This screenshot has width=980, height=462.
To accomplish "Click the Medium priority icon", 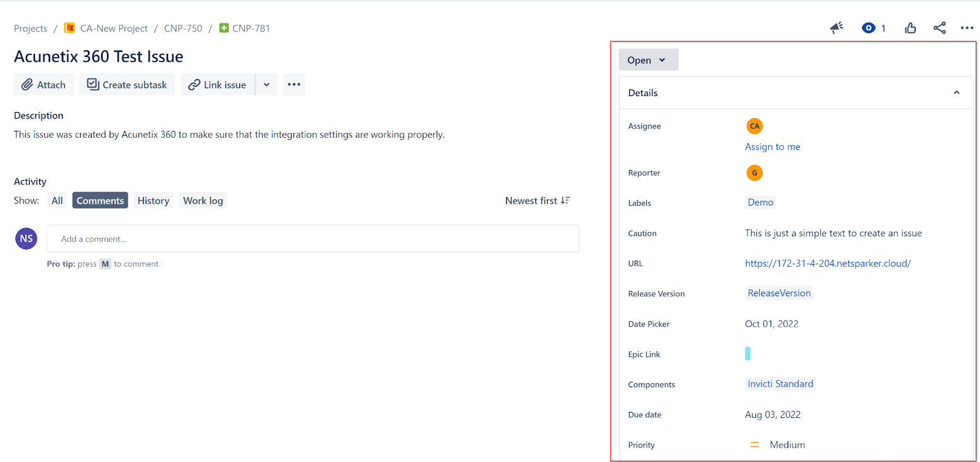I will click(x=755, y=445).
